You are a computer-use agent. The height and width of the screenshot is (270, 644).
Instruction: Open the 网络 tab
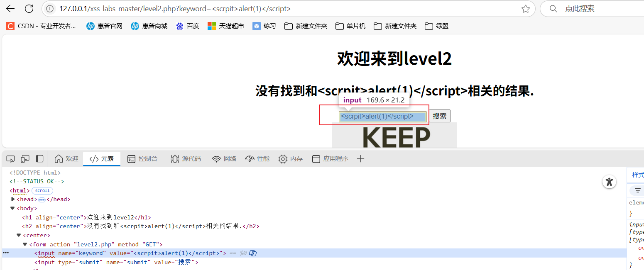(x=224, y=159)
